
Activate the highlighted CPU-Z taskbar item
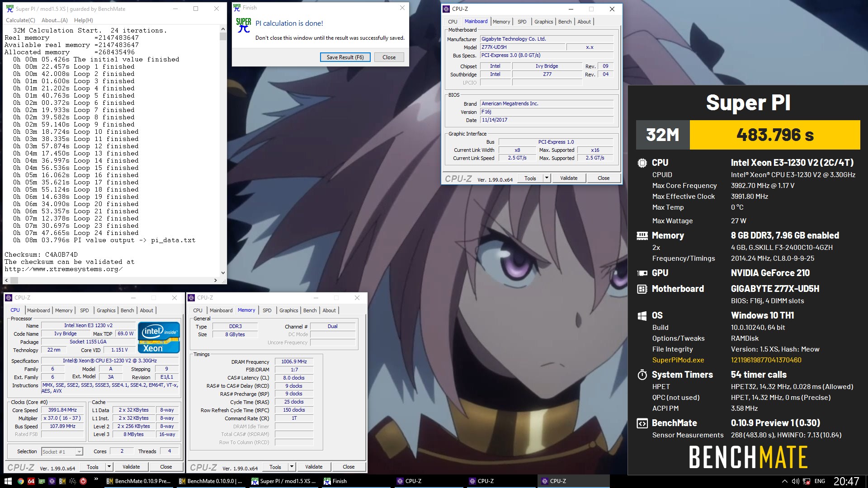[x=573, y=481]
